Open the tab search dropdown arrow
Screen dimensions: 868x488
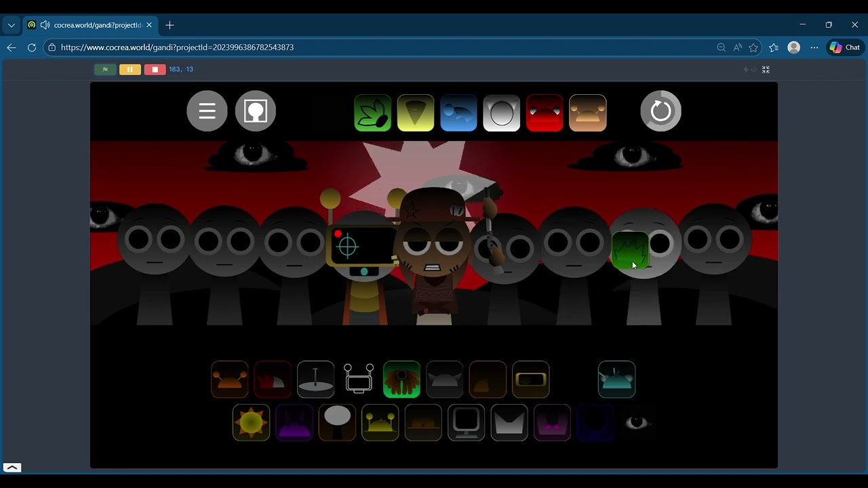pos(11,25)
